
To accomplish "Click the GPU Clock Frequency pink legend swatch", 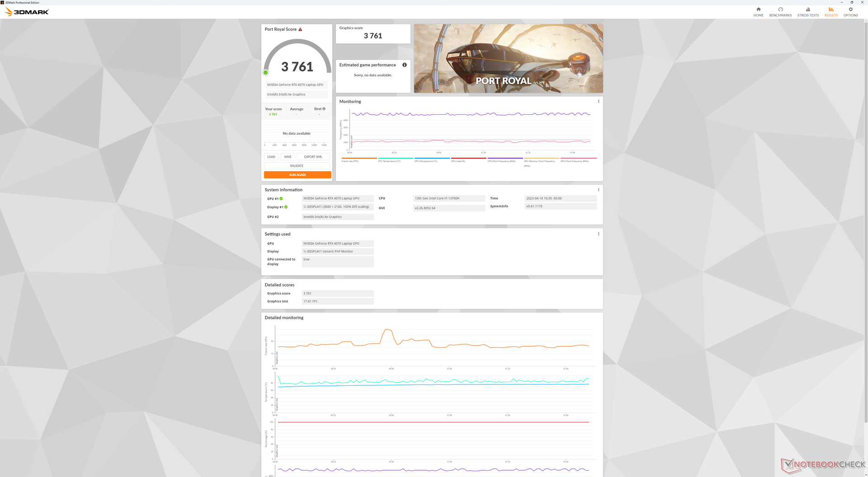I will [x=578, y=158].
